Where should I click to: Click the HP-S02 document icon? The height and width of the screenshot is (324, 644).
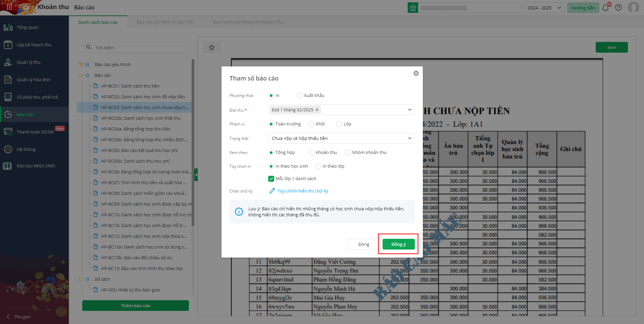click(96, 290)
